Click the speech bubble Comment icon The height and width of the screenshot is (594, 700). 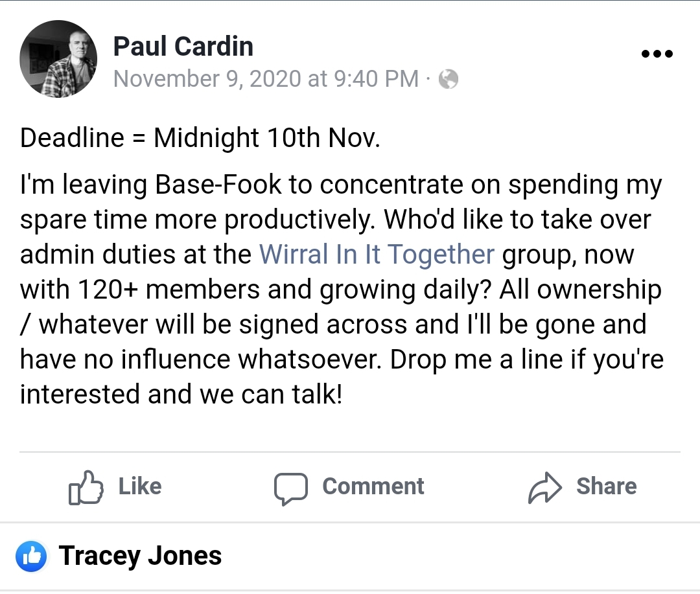click(x=290, y=488)
